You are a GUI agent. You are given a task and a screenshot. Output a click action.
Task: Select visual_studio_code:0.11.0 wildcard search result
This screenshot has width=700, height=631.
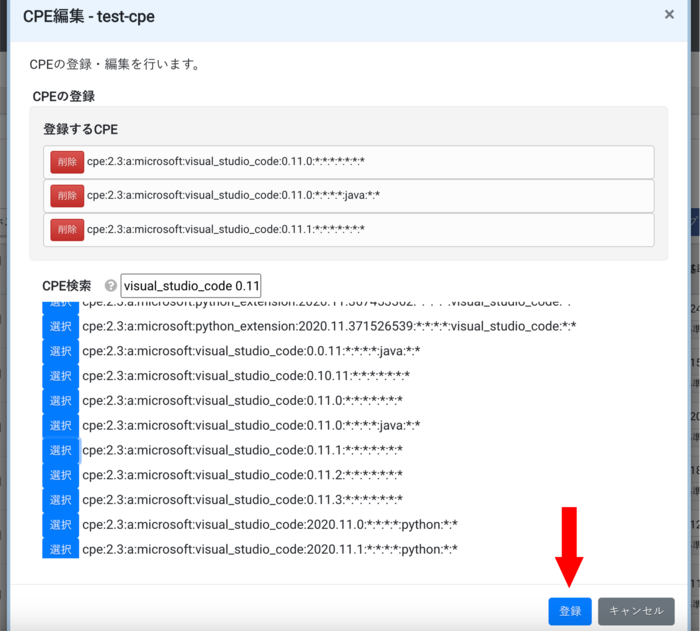(60, 401)
